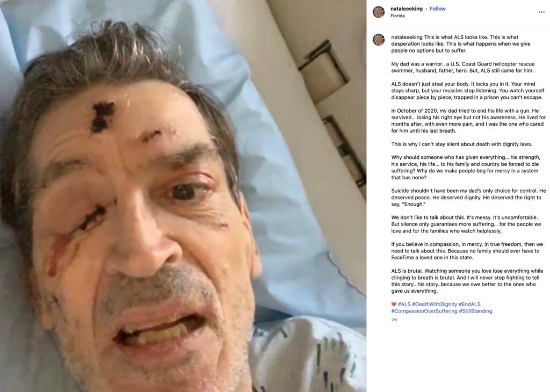Click the paragraph starting "ALS is brutal"
This screenshot has width=550, height=392.
point(467,281)
